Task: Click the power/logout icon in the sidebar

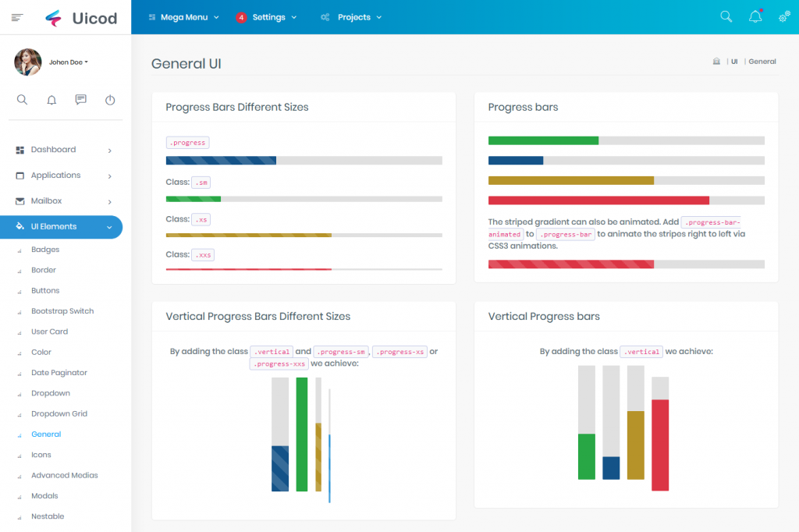Action: (x=110, y=100)
